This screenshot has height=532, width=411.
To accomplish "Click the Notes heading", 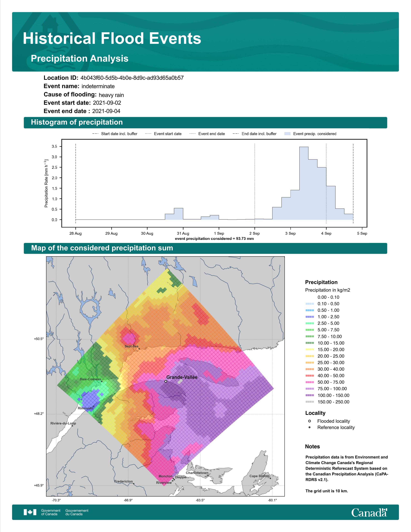I will point(312,447).
